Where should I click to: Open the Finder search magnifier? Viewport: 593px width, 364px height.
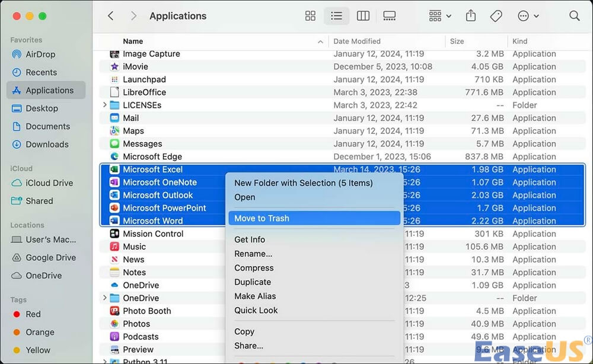574,16
